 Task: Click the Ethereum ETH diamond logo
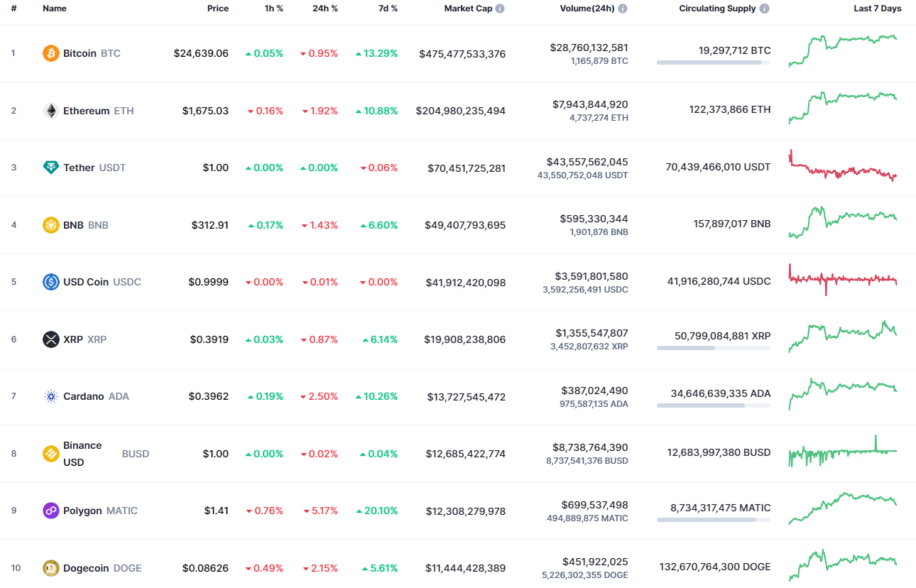50,110
